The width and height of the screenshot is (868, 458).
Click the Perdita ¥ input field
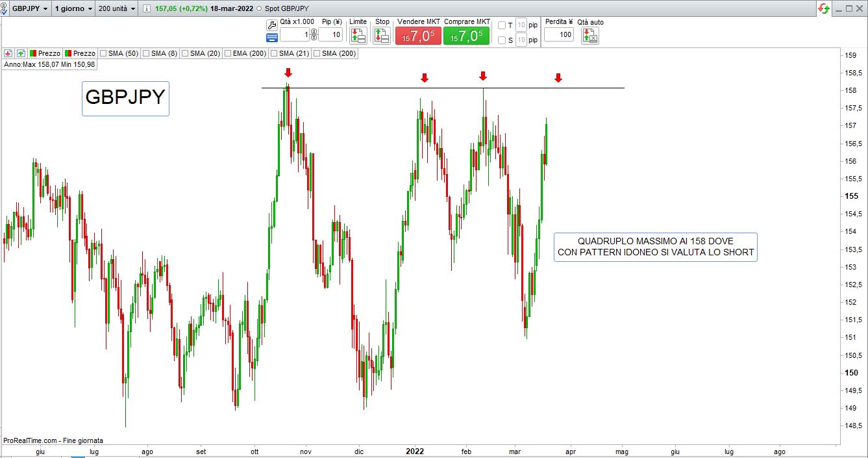coord(559,34)
